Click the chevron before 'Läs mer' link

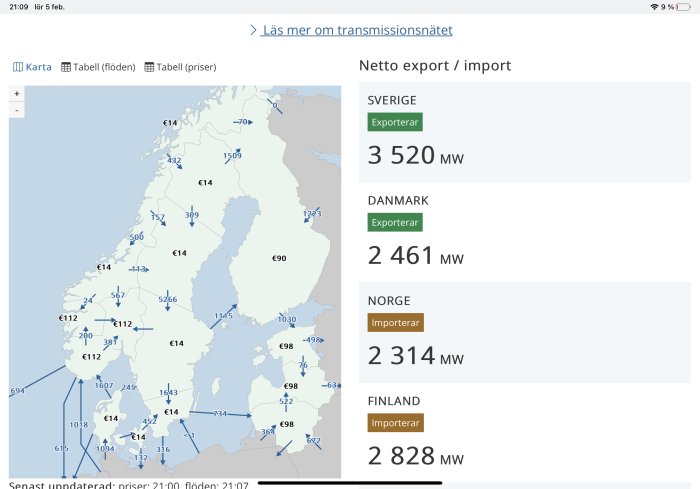253,30
